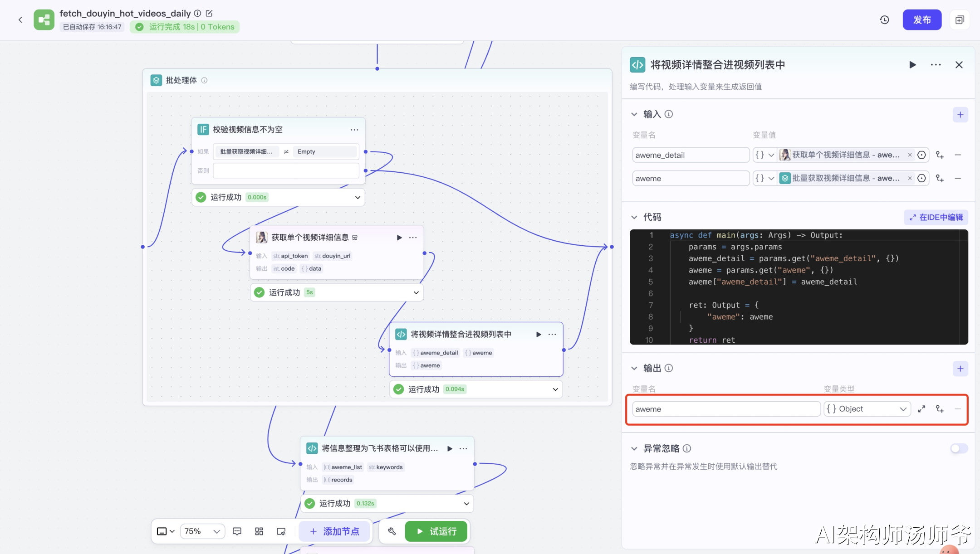Open the debug wrench tool in bottom toolbar
The image size is (980, 554).
click(x=392, y=531)
